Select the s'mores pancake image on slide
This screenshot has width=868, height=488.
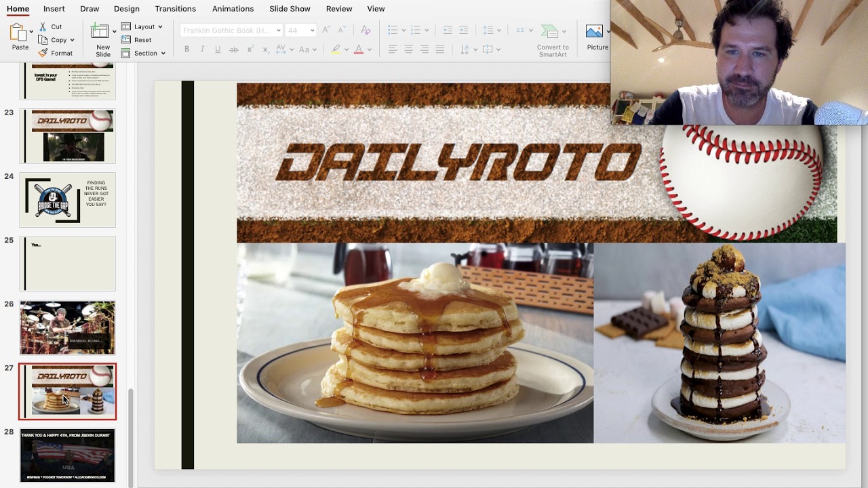[719, 343]
